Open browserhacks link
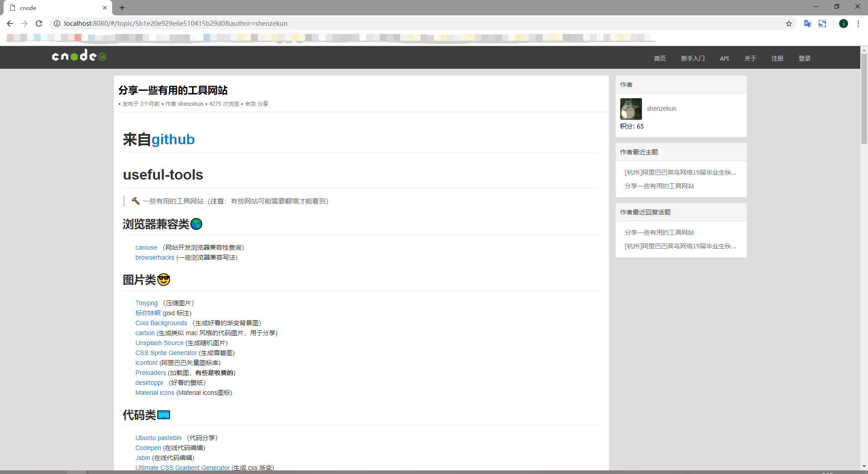The height and width of the screenshot is (474, 868). (x=155, y=257)
